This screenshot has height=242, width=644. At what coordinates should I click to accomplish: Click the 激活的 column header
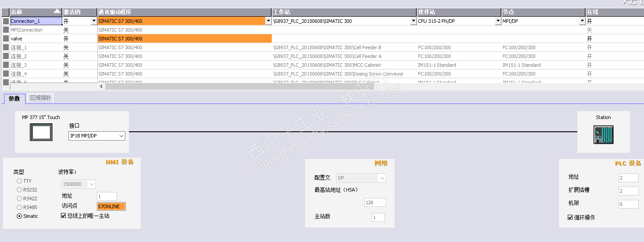pos(80,12)
